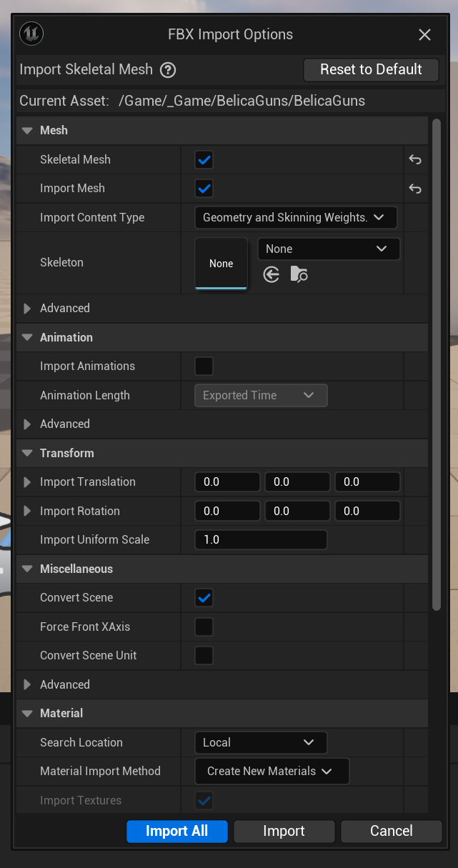Click the Import Rotation Z field

[367, 512]
